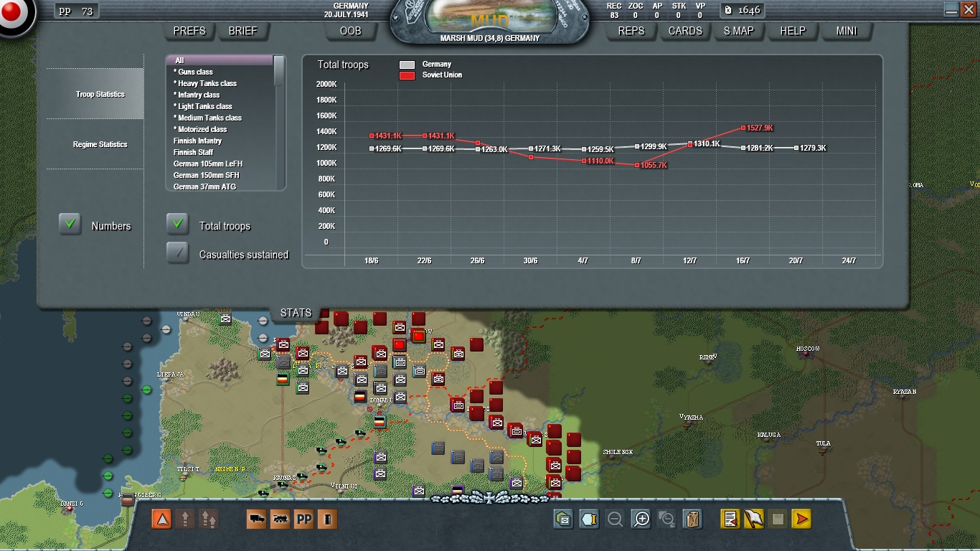The width and height of the screenshot is (980, 551).
Task: Open the yellow report notes icon
Action: pyautogui.click(x=730, y=519)
